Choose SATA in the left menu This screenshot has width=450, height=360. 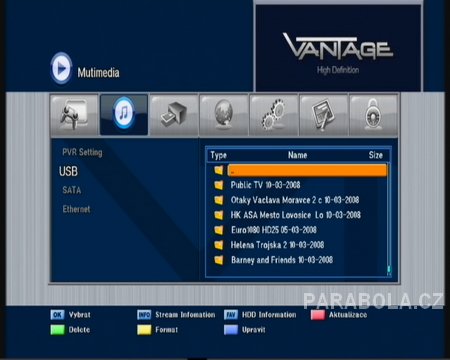[72, 190]
